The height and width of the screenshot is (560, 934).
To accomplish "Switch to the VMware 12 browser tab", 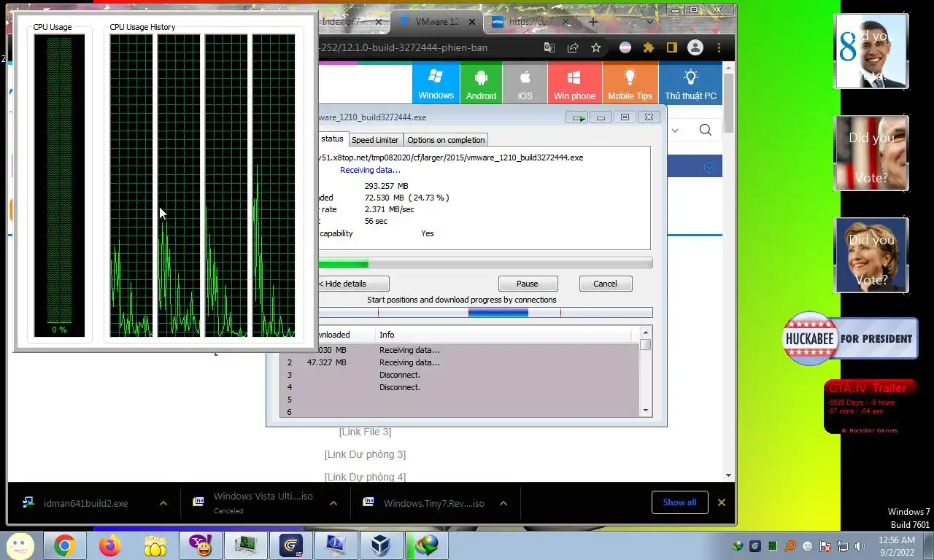I will pos(436,22).
